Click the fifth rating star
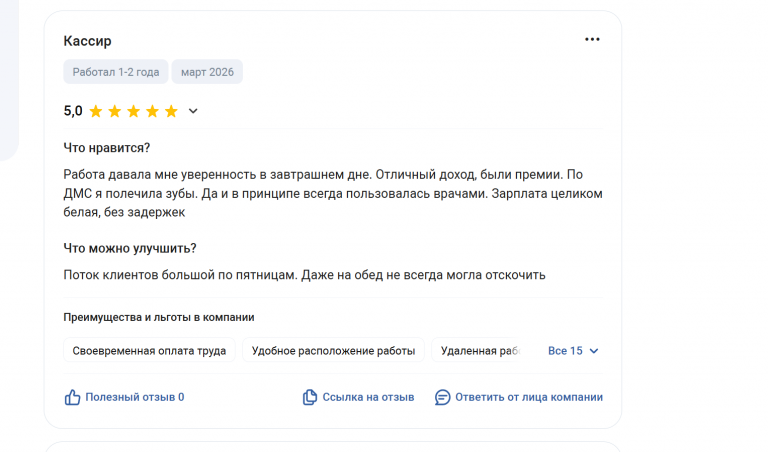 (171, 111)
